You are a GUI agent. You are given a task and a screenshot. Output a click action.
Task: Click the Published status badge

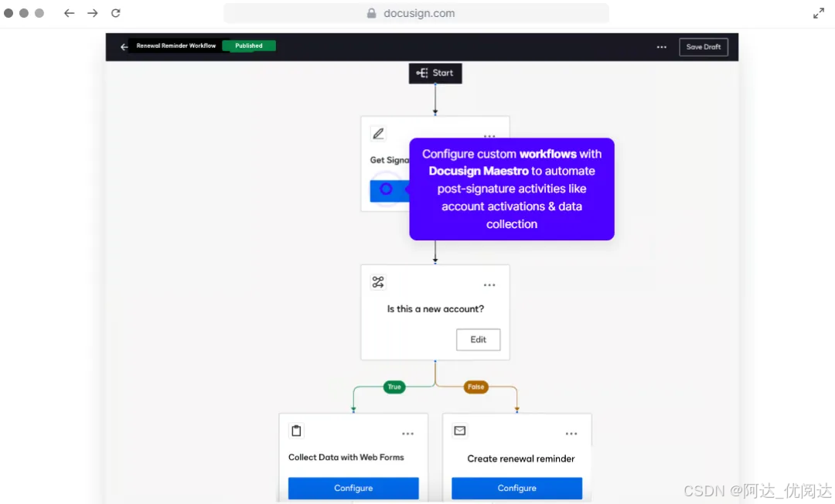coord(249,46)
